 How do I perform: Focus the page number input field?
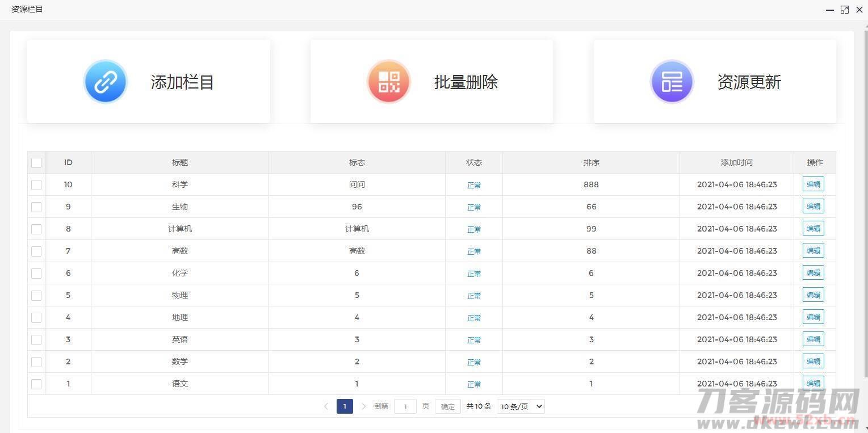pyautogui.click(x=405, y=406)
